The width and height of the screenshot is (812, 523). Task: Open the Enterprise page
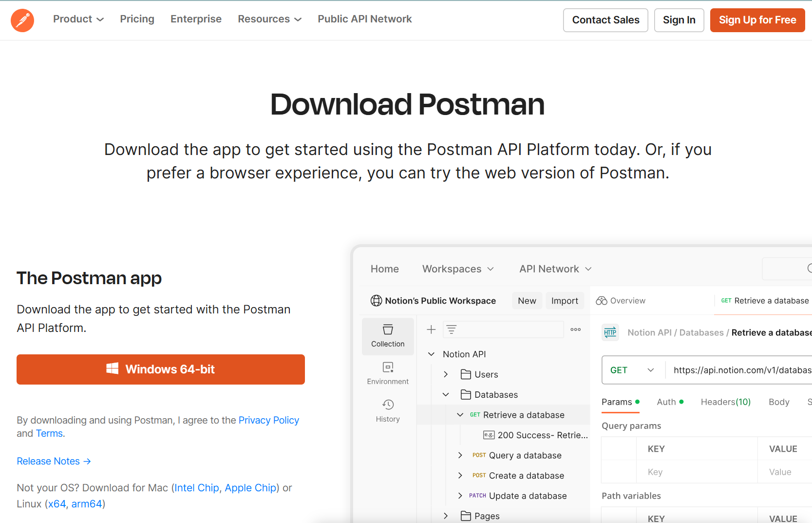pos(196,19)
